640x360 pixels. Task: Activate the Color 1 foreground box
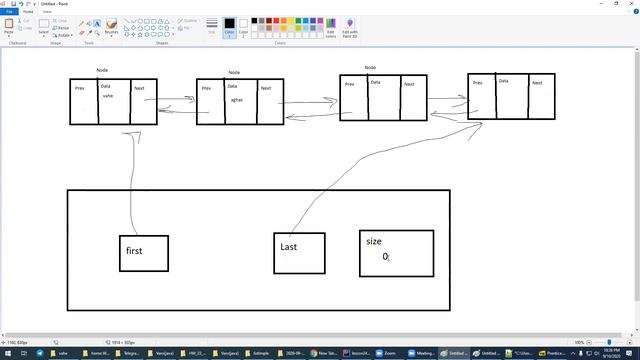pyautogui.click(x=229, y=28)
